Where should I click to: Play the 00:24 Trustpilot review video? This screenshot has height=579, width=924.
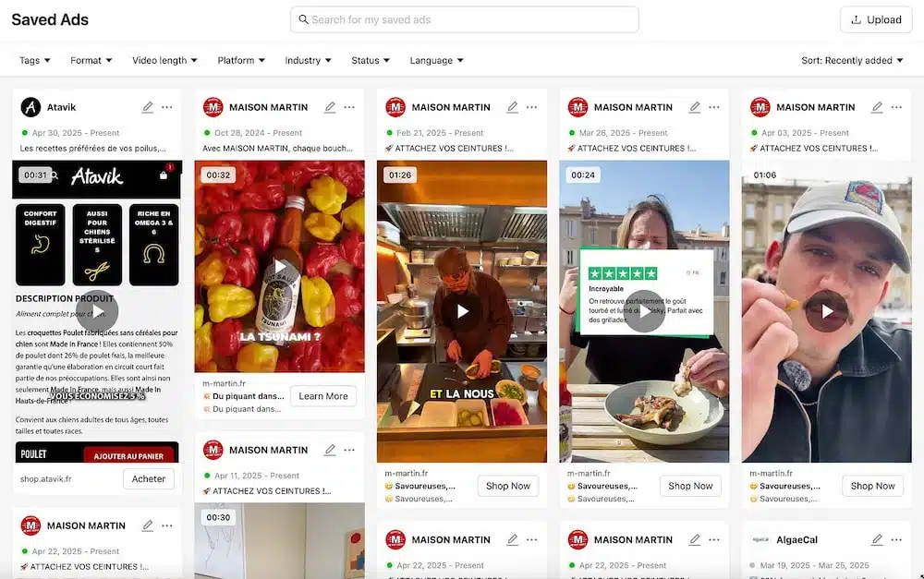click(x=645, y=311)
